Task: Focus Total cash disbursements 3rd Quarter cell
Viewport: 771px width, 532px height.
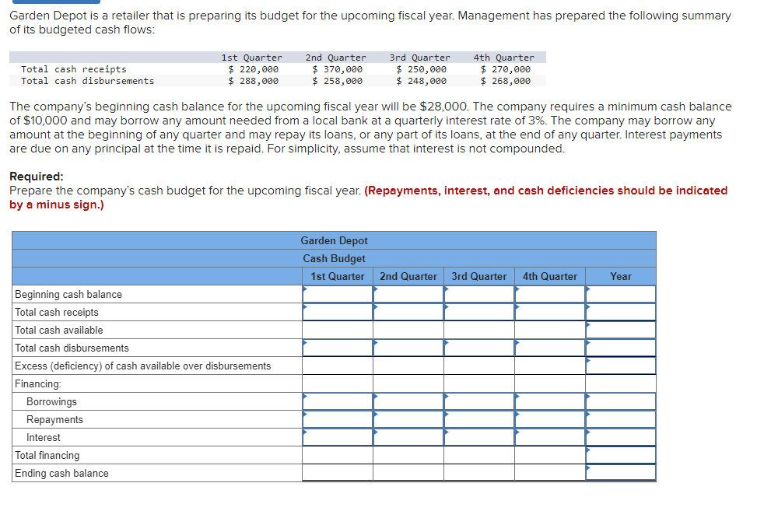Action: 479,348
